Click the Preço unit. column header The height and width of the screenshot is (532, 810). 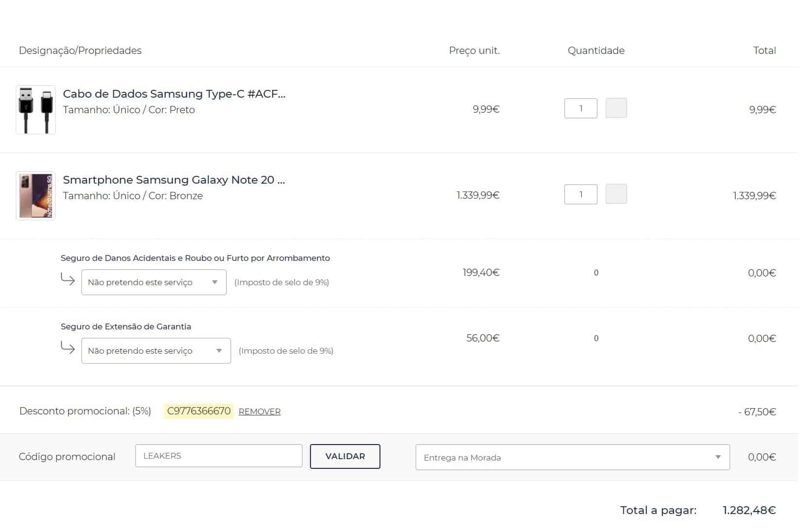point(474,51)
